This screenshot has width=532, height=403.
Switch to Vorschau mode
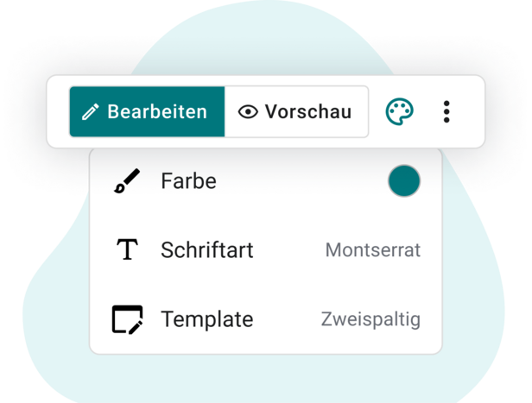(296, 111)
